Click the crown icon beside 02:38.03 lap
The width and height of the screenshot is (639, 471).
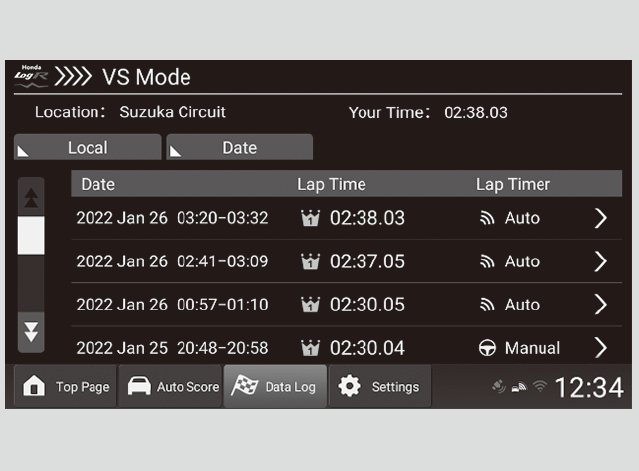click(311, 218)
